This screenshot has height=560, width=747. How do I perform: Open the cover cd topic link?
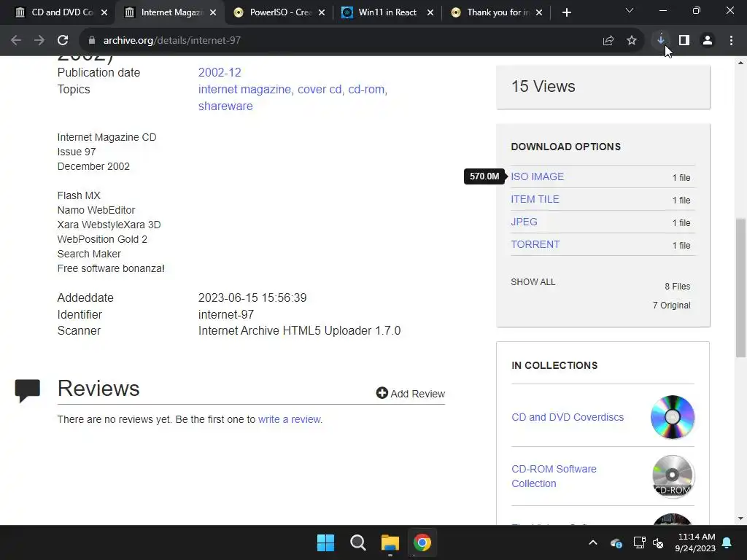[x=320, y=89]
